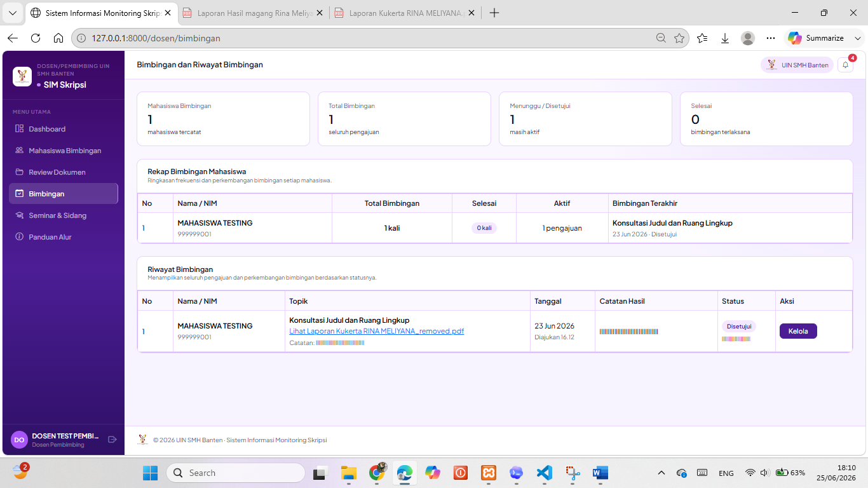
Task: Open the Windows Start menu
Action: [x=150, y=473]
